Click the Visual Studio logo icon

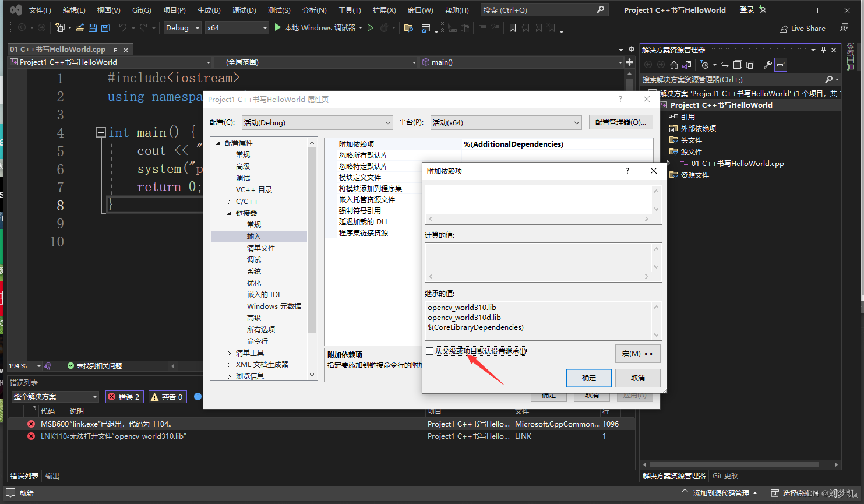tap(16, 10)
